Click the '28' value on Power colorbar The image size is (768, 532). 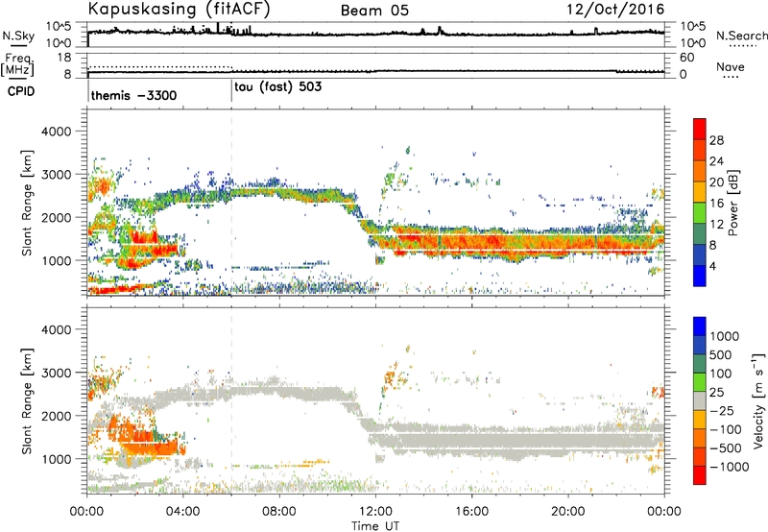(716, 140)
